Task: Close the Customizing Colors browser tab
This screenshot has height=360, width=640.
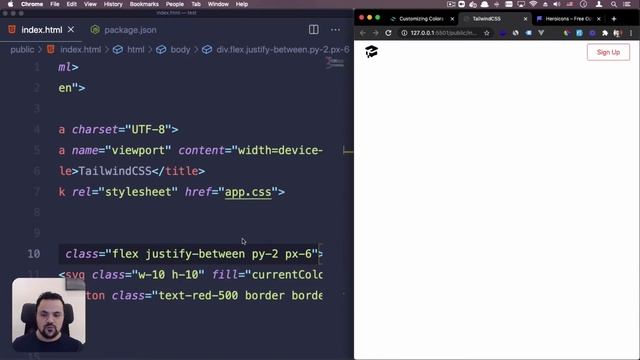Action: pos(452,19)
